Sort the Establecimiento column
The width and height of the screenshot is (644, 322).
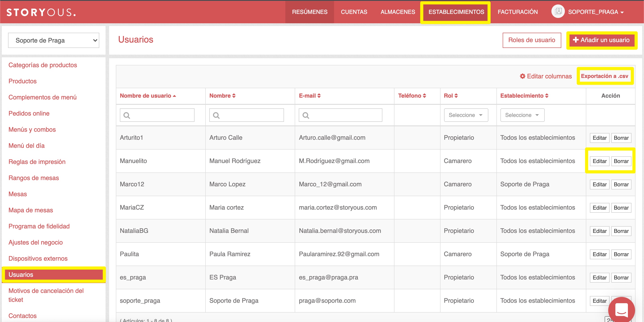pos(524,96)
